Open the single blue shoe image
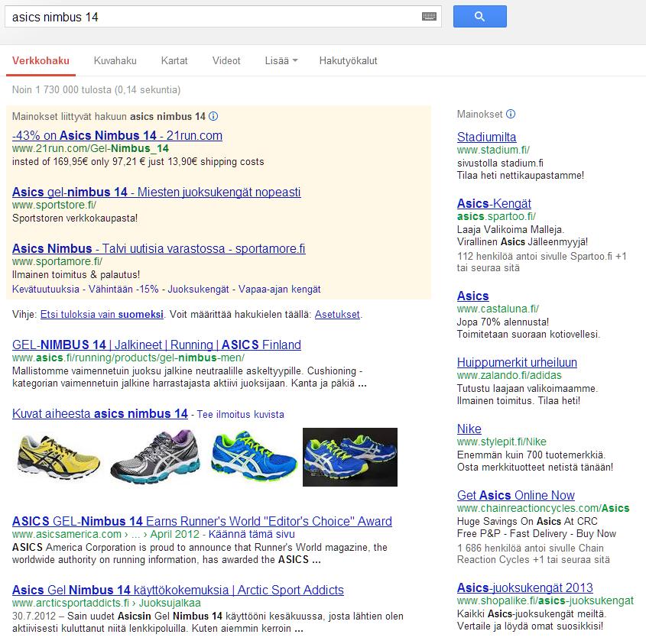Screen dimensions: 646x644 [254, 457]
